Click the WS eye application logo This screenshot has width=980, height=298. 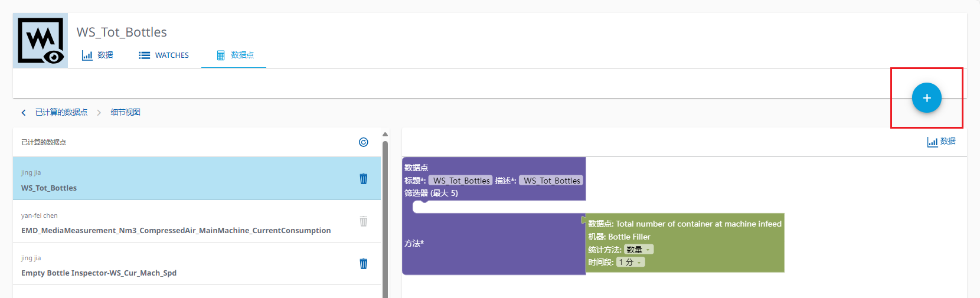pos(40,41)
